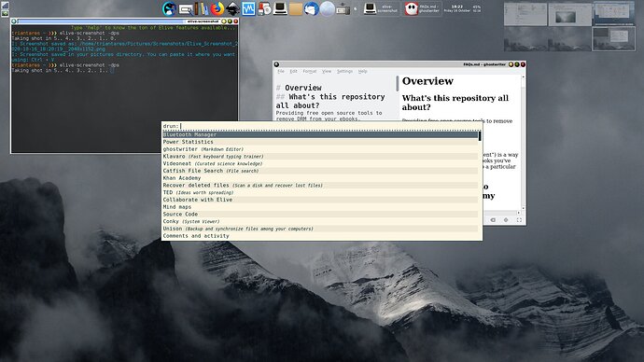Select Khan Academy in the drun list
644x362 pixels.
[x=320, y=178]
